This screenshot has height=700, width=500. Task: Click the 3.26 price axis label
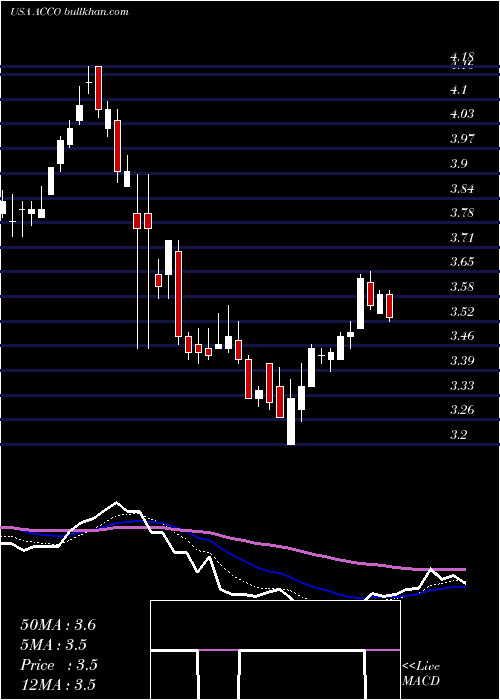click(x=462, y=409)
